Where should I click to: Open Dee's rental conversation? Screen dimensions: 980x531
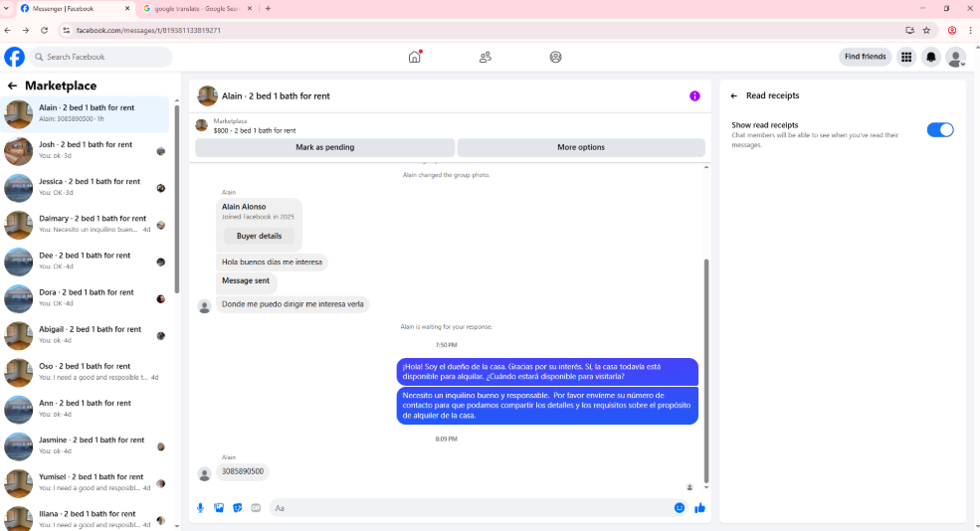85,262
